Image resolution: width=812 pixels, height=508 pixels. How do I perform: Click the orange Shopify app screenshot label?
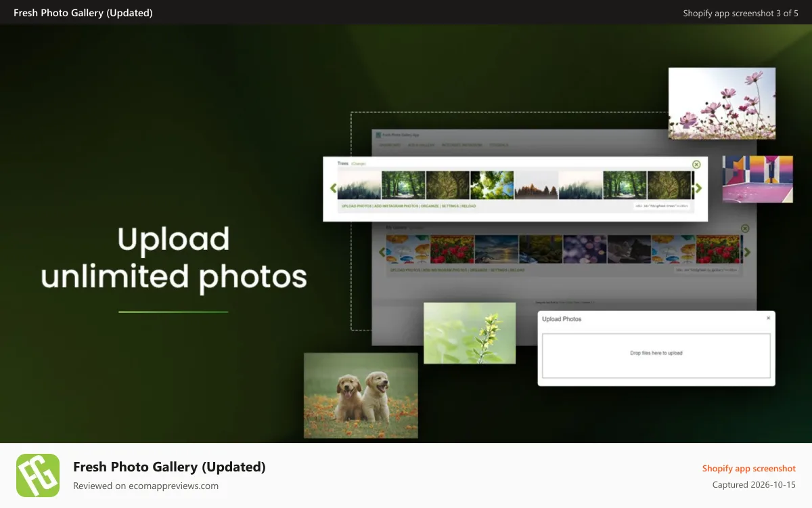749,469
